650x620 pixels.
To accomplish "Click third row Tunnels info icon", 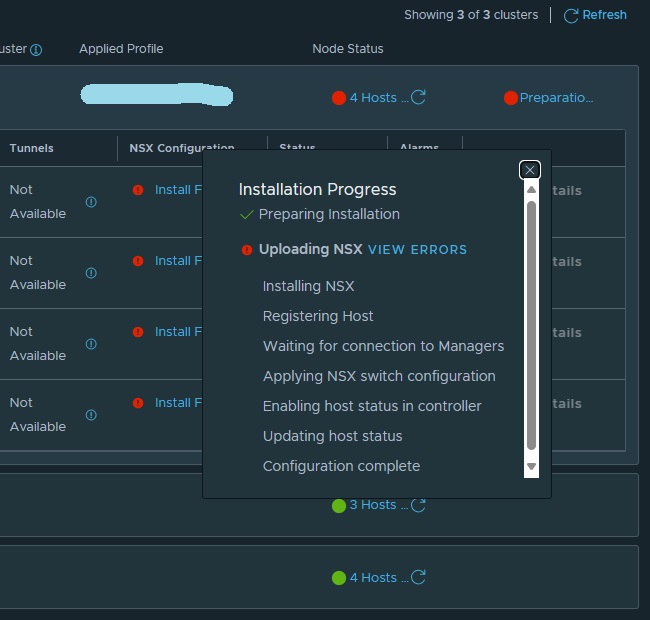I will click(x=91, y=344).
